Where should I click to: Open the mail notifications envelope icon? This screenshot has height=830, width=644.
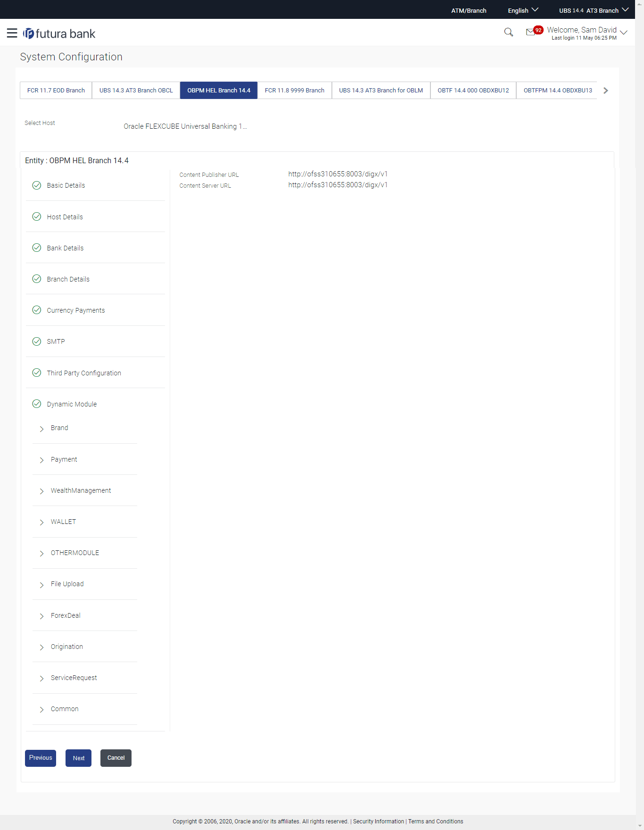click(530, 32)
